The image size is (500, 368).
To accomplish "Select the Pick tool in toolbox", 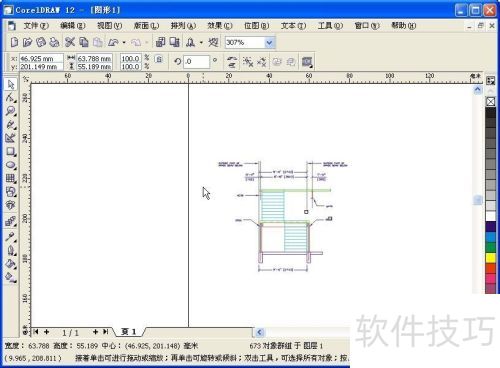I will tap(11, 84).
